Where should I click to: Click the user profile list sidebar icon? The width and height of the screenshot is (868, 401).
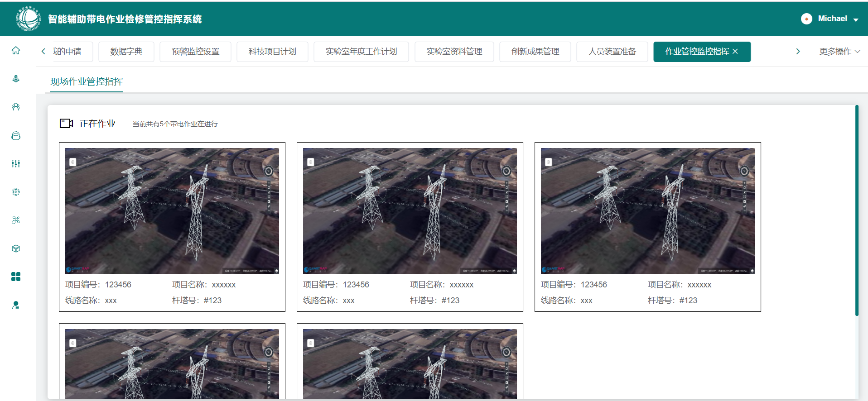tap(16, 305)
